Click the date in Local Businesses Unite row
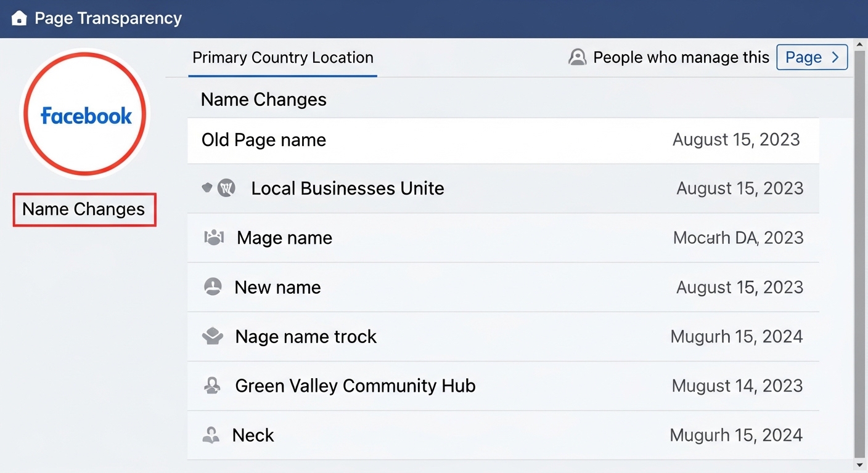Image resolution: width=868 pixels, height=473 pixels. coord(740,188)
